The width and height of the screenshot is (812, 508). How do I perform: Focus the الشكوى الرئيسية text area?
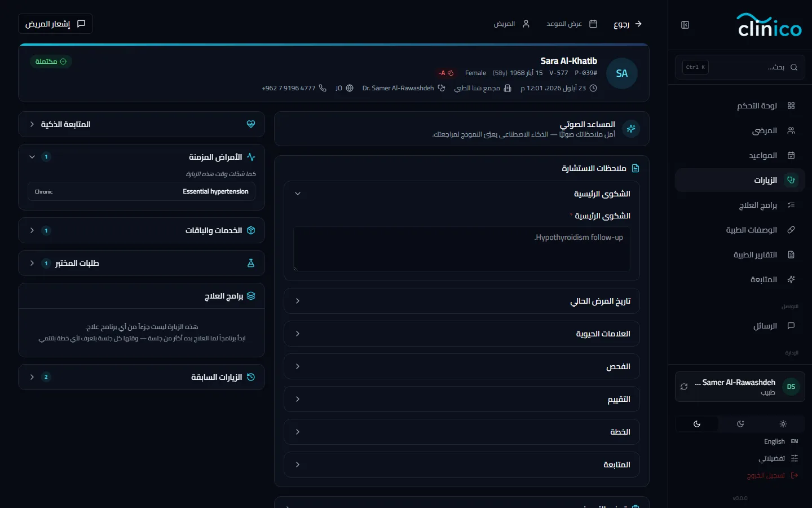pos(462,249)
